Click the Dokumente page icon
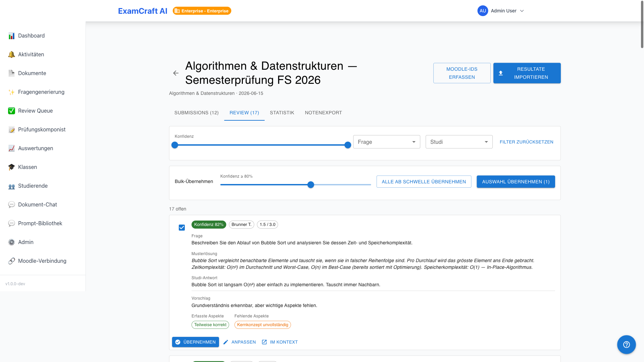This screenshot has width=644, height=362. tap(11, 73)
